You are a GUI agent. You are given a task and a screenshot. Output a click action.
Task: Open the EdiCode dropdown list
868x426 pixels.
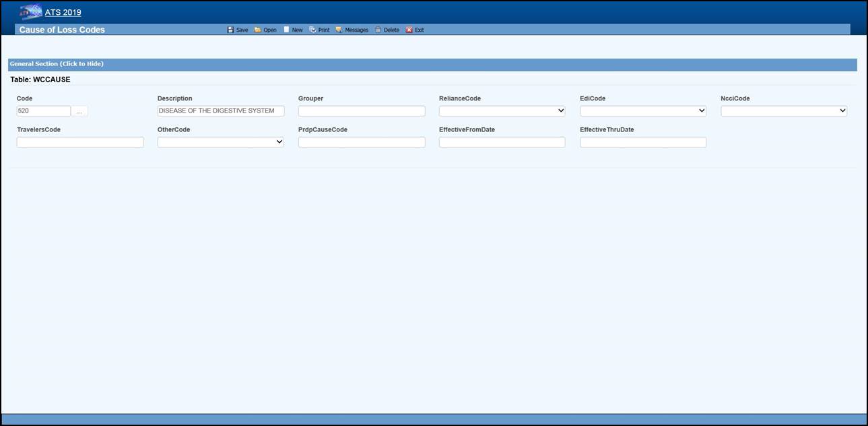point(642,111)
